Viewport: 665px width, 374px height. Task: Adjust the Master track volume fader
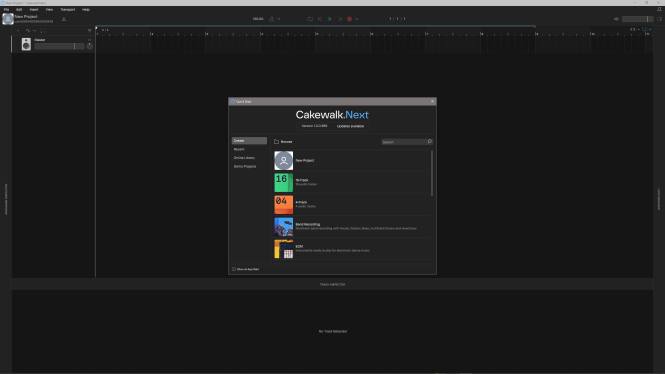pos(59,46)
